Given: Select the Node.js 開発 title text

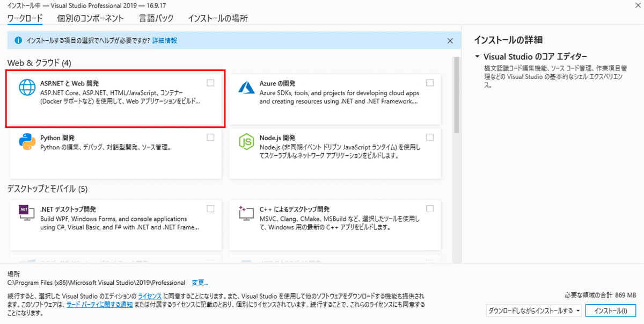Looking at the screenshot, I should pyautogui.click(x=277, y=138).
